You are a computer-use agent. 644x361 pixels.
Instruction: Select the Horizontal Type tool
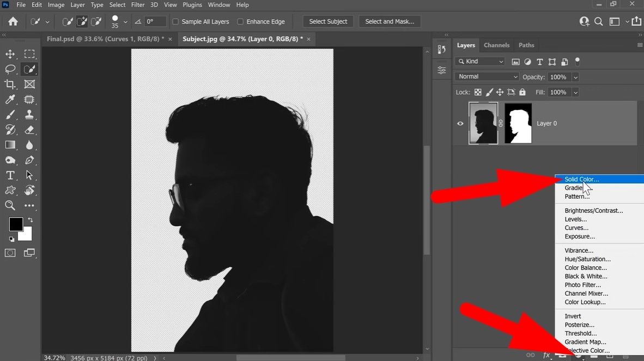point(10,175)
